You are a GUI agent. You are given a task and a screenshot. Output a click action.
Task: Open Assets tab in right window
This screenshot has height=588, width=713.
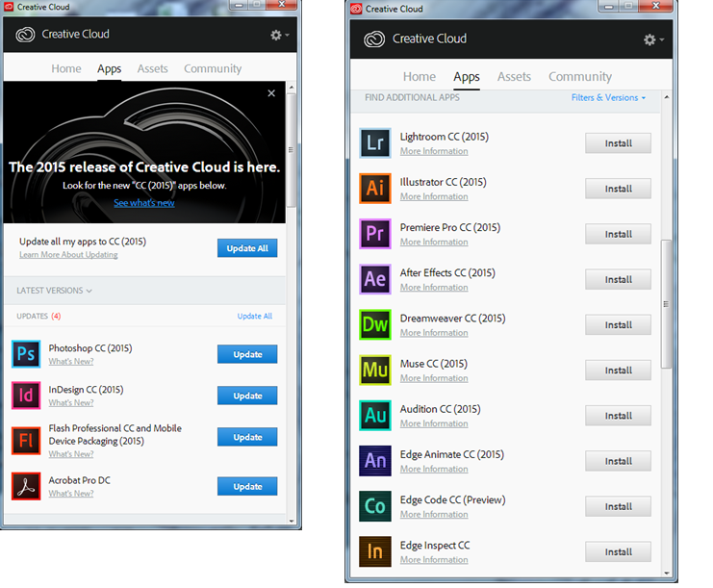pos(514,76)
